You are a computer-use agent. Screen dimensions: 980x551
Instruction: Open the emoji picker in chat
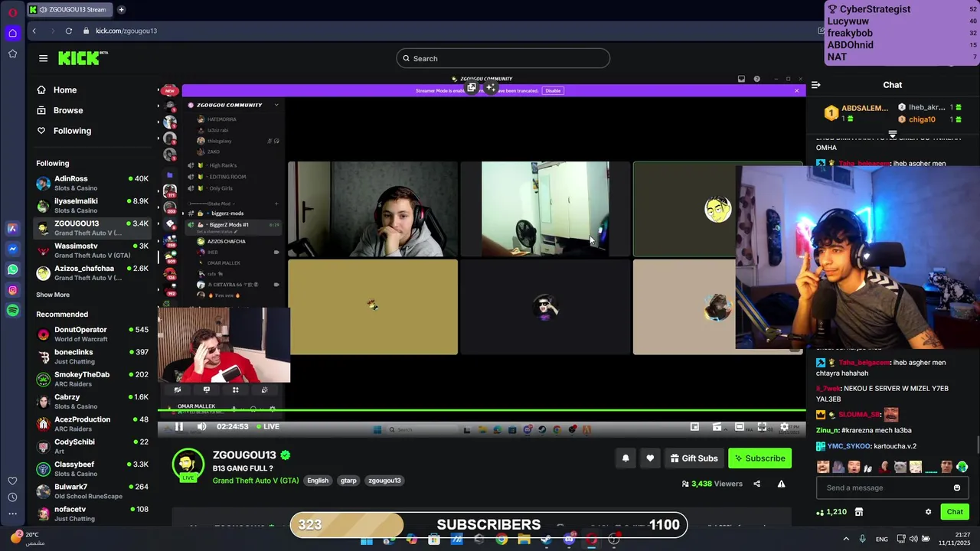tap(956, 487)
